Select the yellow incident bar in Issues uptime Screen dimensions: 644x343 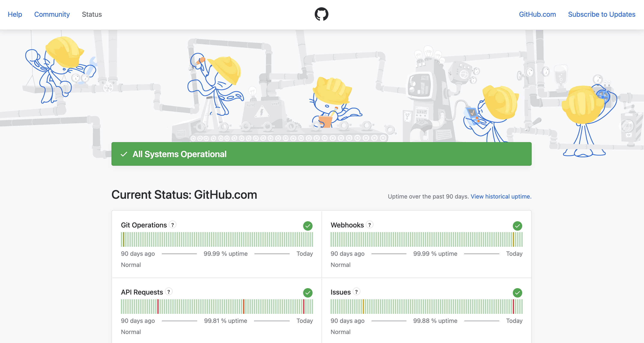coord(363,307)
